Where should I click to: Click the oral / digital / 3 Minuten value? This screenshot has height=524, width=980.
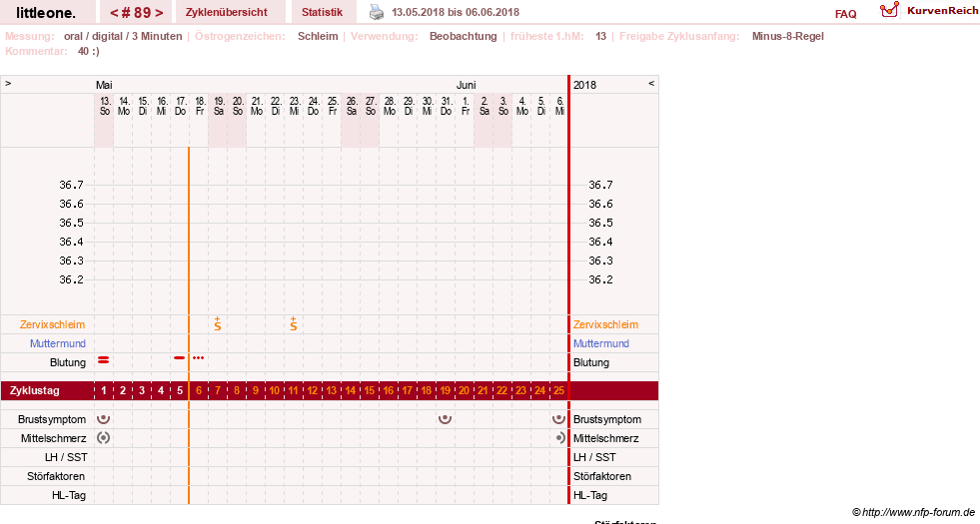click(x=123, y=36)
